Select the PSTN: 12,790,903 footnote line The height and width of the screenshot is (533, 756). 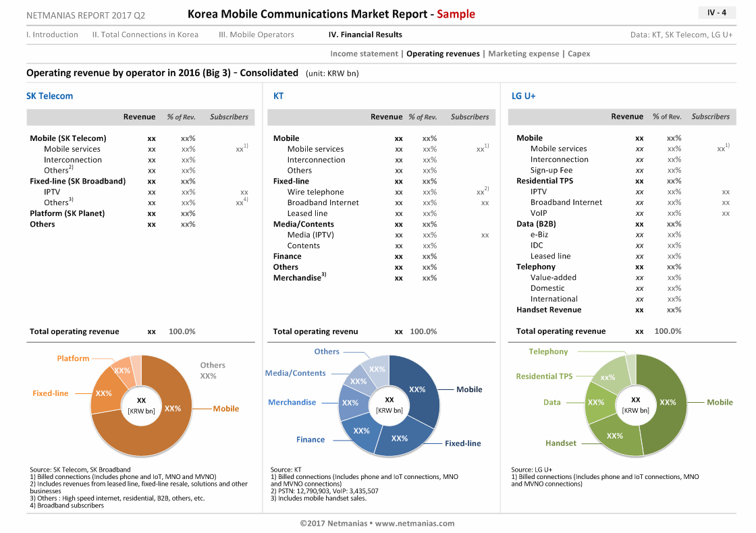[325, 491]
